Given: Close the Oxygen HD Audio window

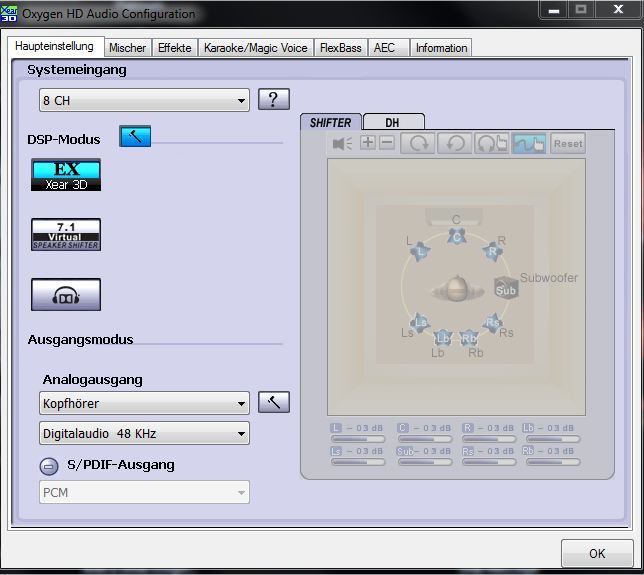Looking at the screenshot, I should click(x=618, y=9).
